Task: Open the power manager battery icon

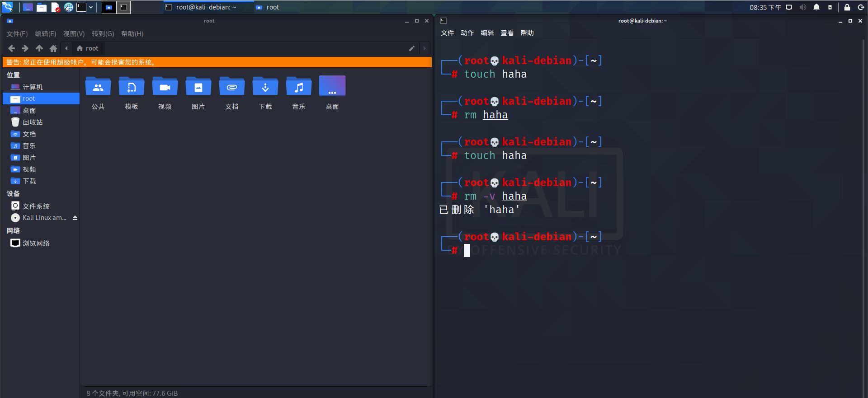Action: point(830,7)
